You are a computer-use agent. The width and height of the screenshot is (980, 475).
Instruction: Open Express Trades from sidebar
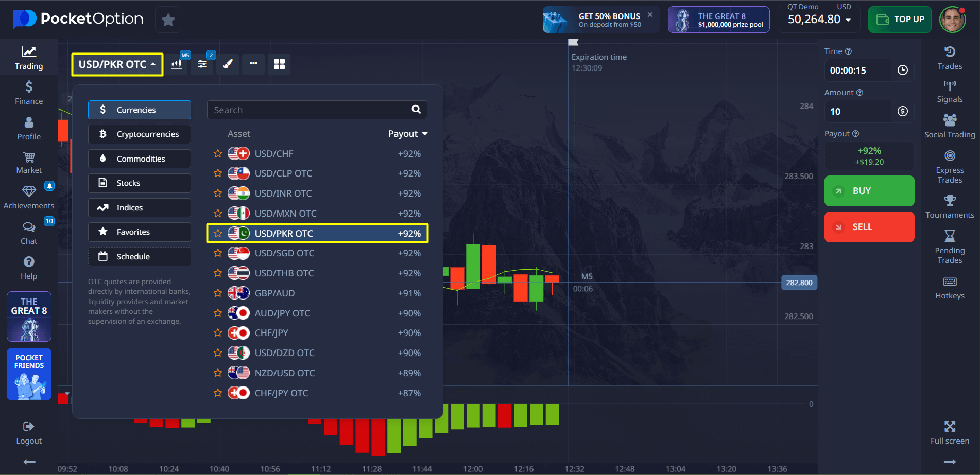point(949,167)
